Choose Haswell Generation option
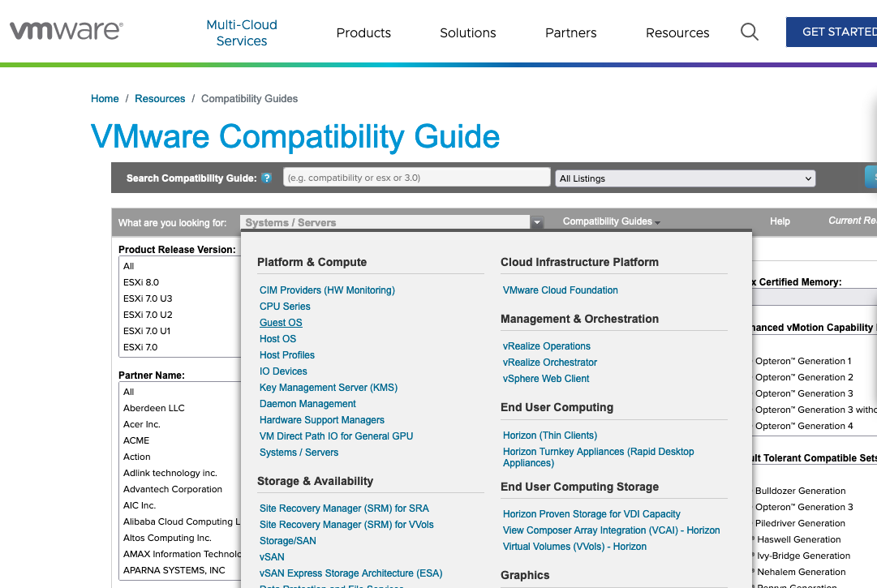 (x=798, y=539)
